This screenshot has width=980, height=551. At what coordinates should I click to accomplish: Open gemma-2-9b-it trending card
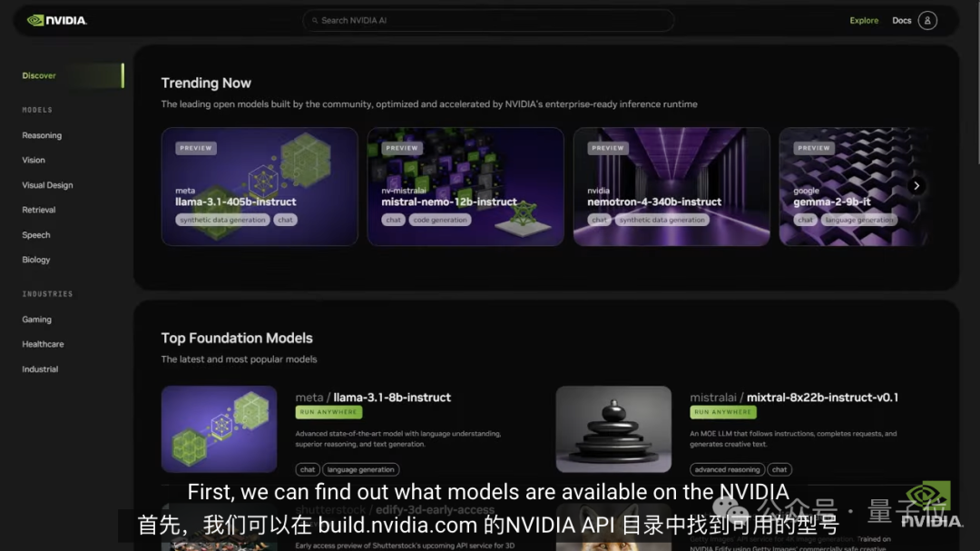tap(854, 186)
